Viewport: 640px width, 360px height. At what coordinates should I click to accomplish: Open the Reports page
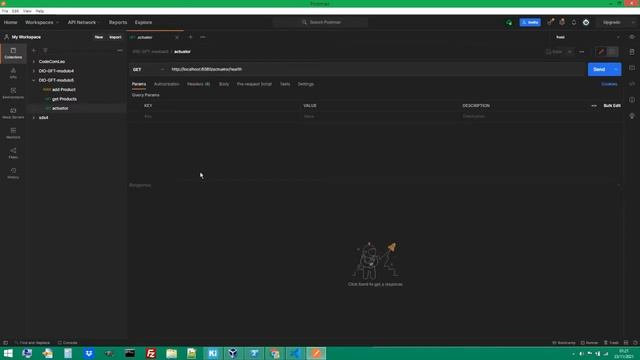118,22
